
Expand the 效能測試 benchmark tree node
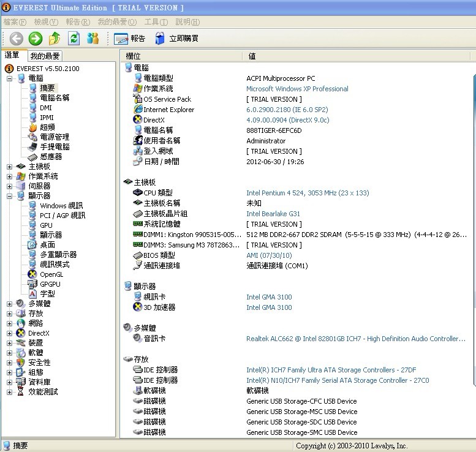[10, 392]
